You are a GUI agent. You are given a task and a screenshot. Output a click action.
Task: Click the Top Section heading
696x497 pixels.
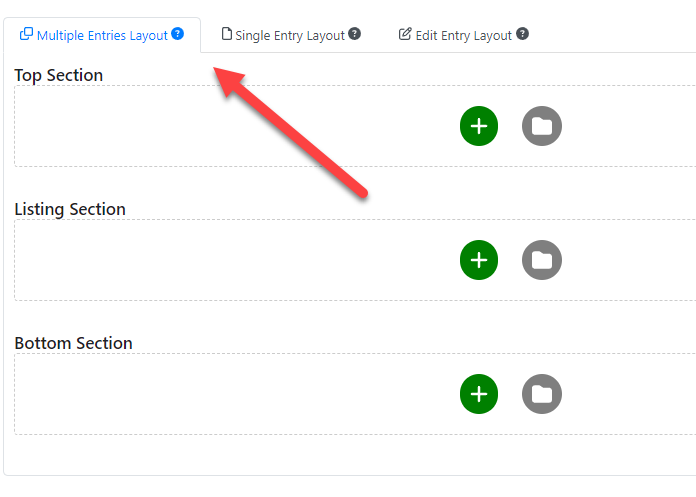[59, 75]
